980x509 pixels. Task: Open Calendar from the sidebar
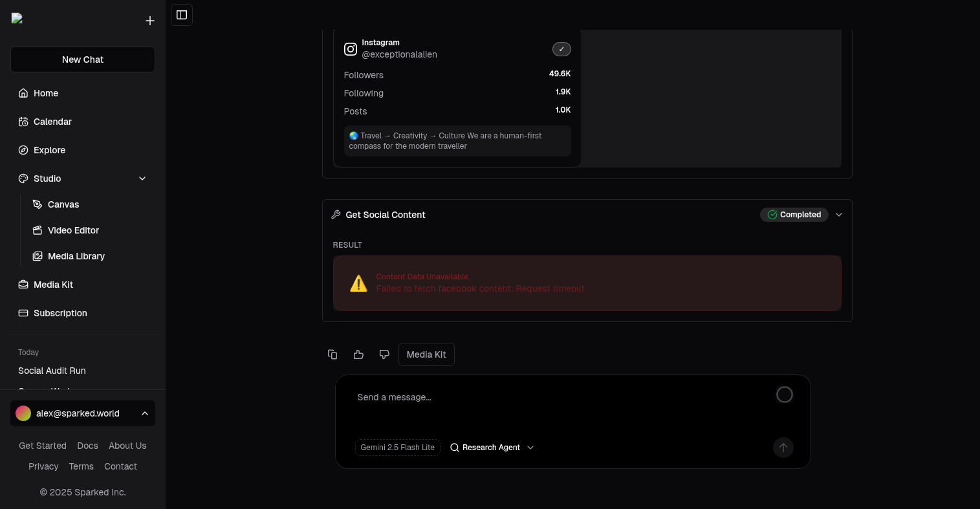pos(52,122)
